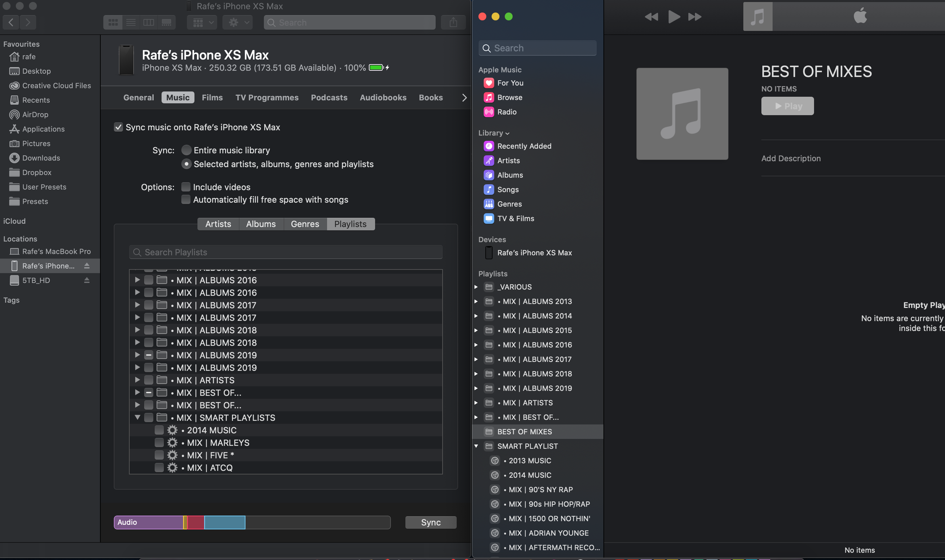The width and height of the screenshot is (945, 560).
Task: Expand MIX | ARTISTS folder in Finder list
Action: [137, 380]
